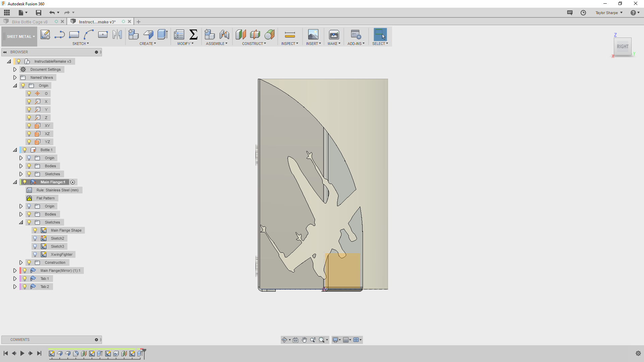Image resolution: width=644 pixels, height=362 pixels.
Task: Click the activate radio button on Main Flange:1
Action: (73, 182)
